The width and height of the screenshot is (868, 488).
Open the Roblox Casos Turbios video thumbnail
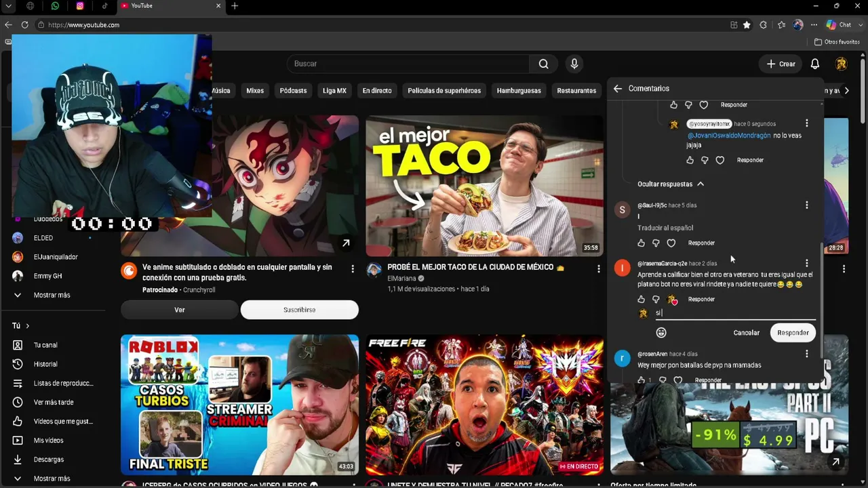point(239,405)
